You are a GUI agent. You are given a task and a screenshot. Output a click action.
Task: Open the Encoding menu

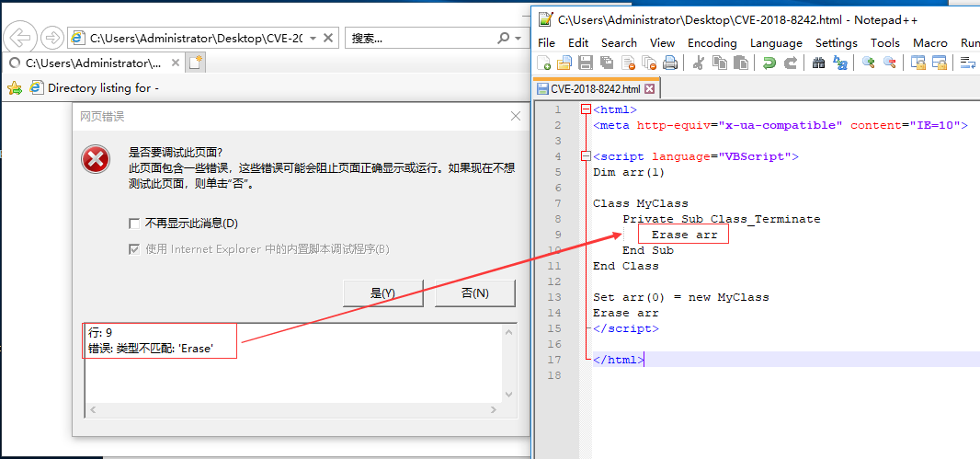pyautogui.click(x=712, y=42)
